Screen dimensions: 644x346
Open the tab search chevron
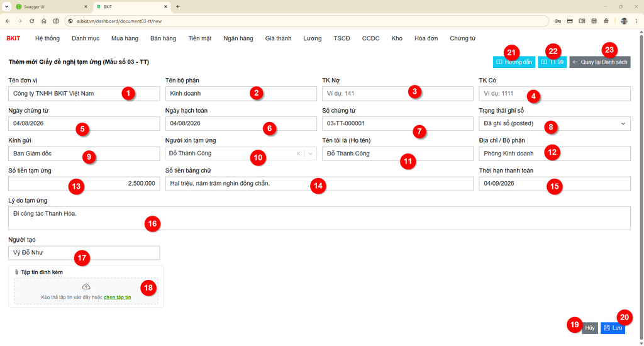coord(6,6)
